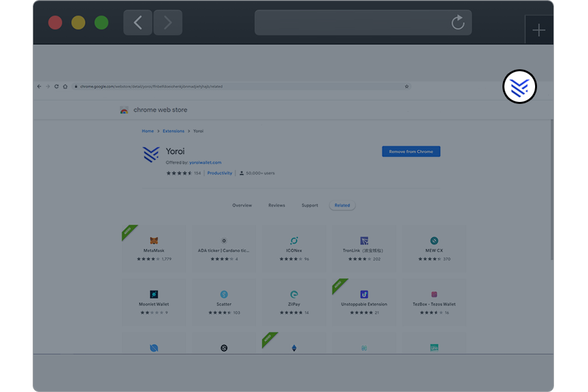Go forward using outer browser forward arrow
Image resolution: width=588 pixels, height=392 pixels.
[x=168, y=22]
